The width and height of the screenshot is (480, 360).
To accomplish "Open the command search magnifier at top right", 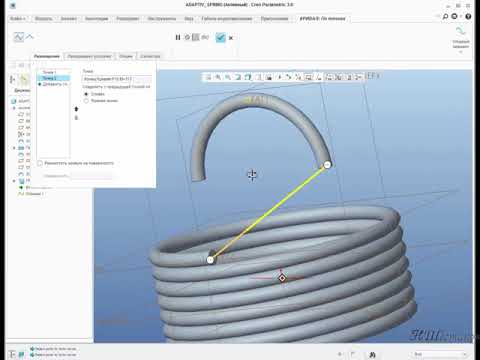I will pyautogui.click(x=445, y=16).
